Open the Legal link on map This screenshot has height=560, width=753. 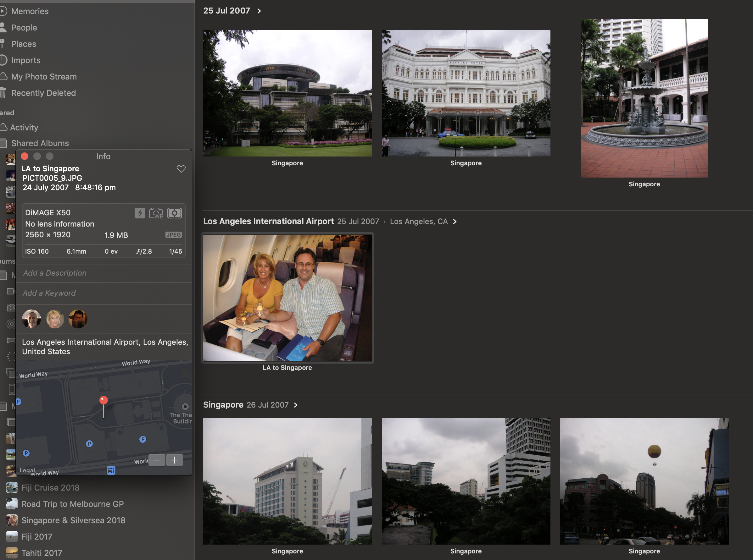point(27,470)
